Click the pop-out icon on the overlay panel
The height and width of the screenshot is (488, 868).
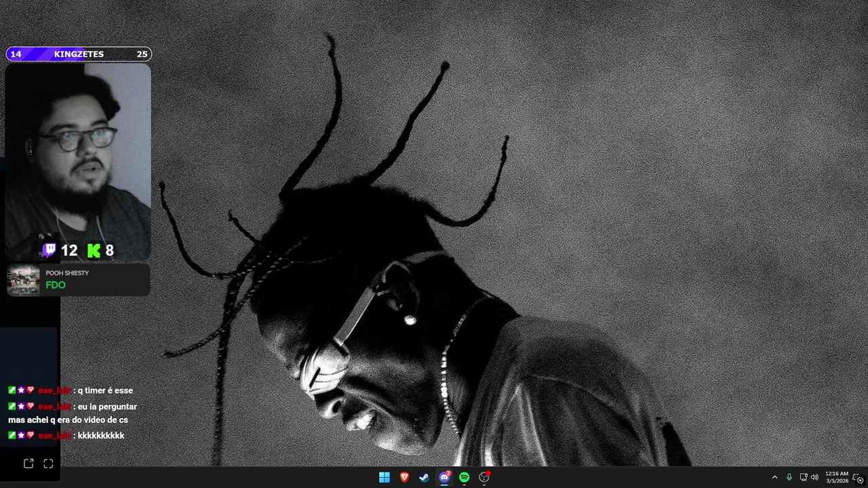pyautogui.click(x=28, y=464)
